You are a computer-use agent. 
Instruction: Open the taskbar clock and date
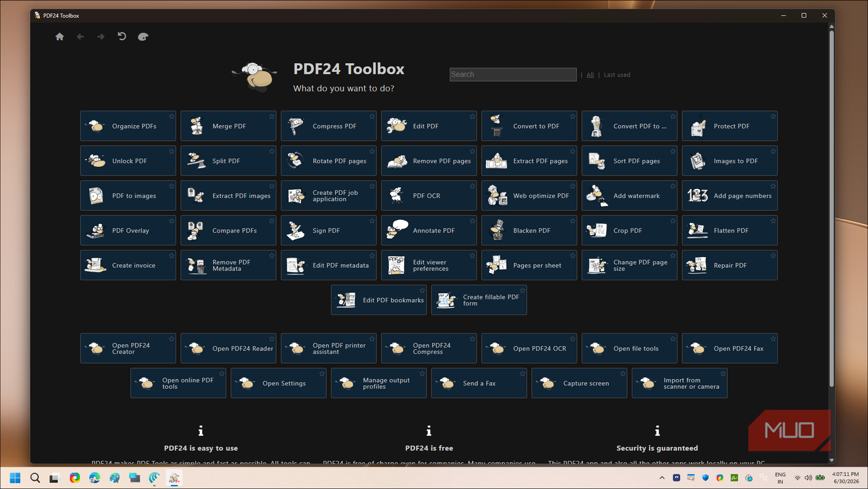click(x=845, y=478)
